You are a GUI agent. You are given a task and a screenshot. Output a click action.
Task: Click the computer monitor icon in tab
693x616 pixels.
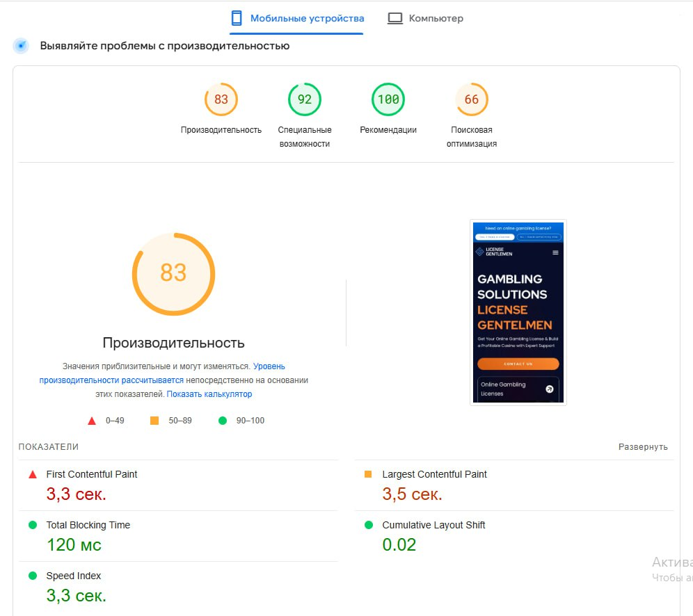point(395,19)
